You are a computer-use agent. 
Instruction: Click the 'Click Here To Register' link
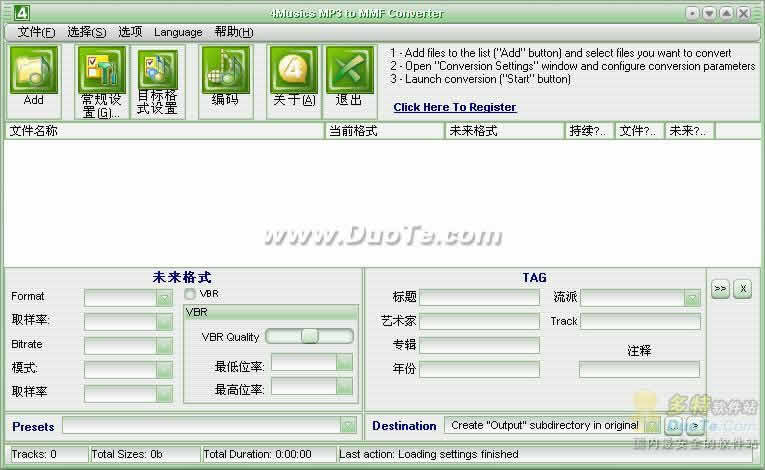[455, 107]
